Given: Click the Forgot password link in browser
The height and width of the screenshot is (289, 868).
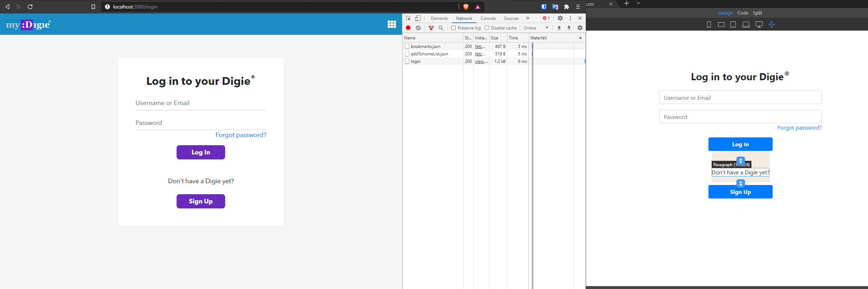Looking at the screenshot, I should [241, 135].
